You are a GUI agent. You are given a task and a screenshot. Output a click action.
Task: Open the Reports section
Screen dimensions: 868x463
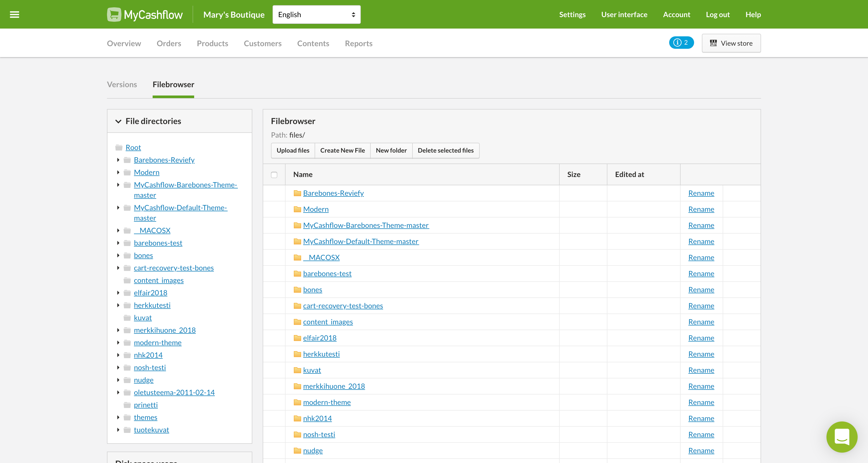coord(358,43)
